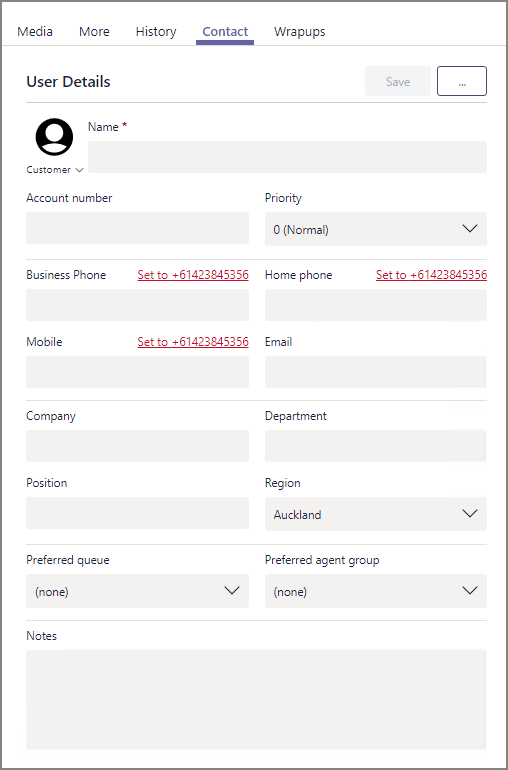508x770 pixels.
Task: Select the Email input field
Action: tap(376, 372)
